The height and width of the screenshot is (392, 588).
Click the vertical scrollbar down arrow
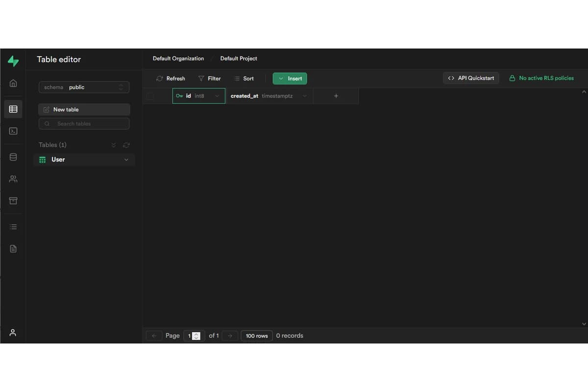(584, 324)
